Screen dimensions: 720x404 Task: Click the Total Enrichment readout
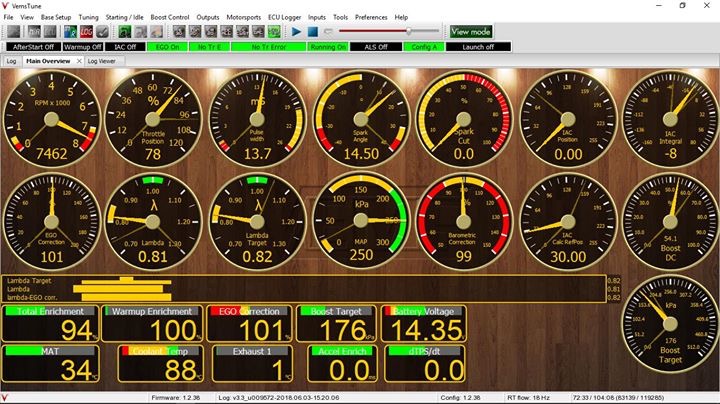(x=51, y=324)
